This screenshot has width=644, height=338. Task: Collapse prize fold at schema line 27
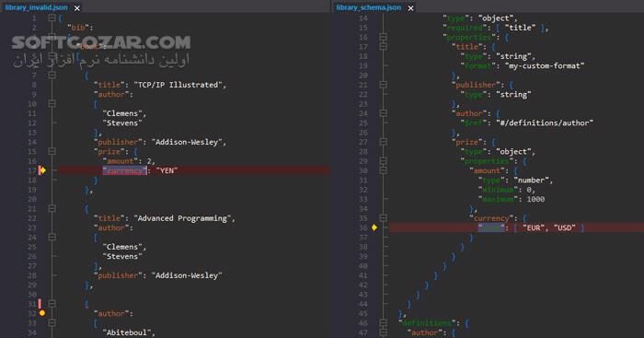pyautogui.click(x=383, y=142)
